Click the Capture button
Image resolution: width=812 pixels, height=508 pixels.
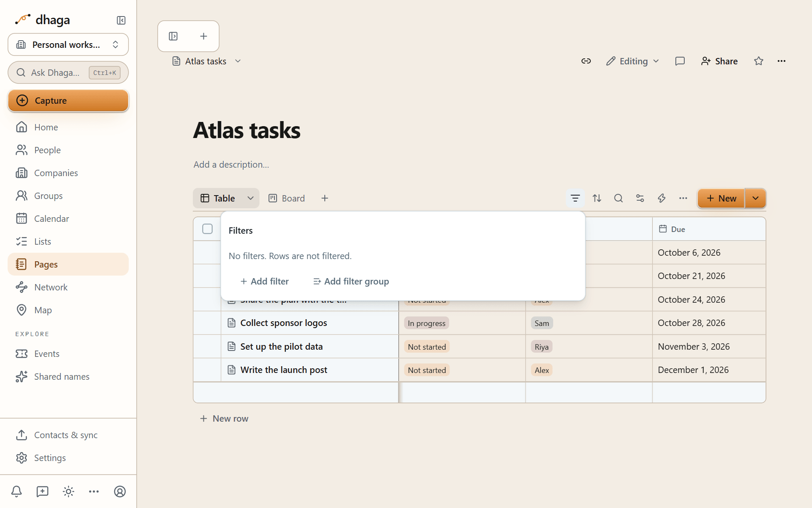click(x=68, y=100)
